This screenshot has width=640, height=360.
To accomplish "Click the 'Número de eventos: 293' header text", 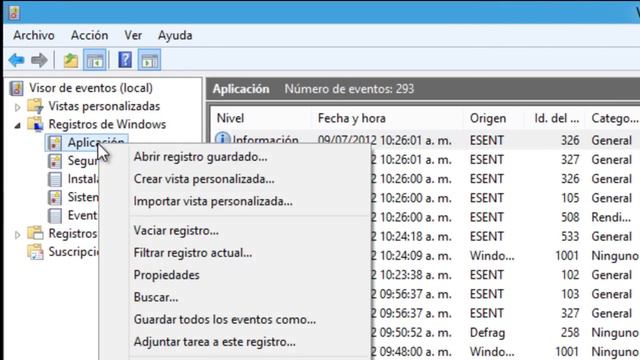I will pos(349,89).
